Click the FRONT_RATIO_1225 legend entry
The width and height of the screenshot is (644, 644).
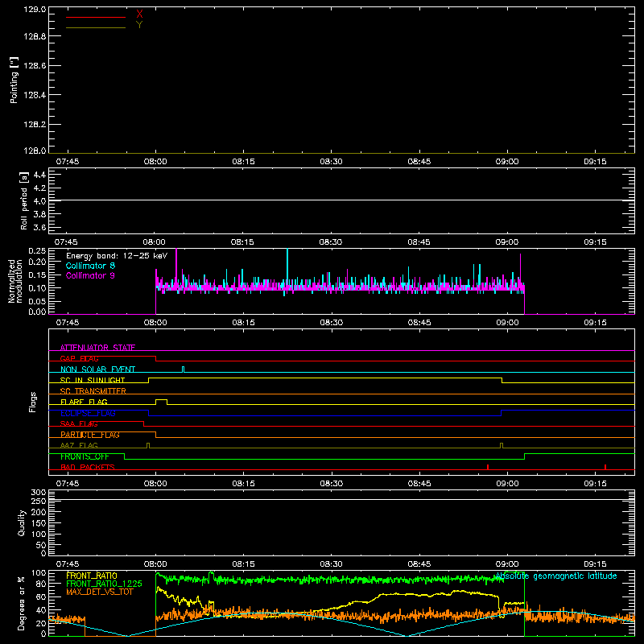coord(105,584)
